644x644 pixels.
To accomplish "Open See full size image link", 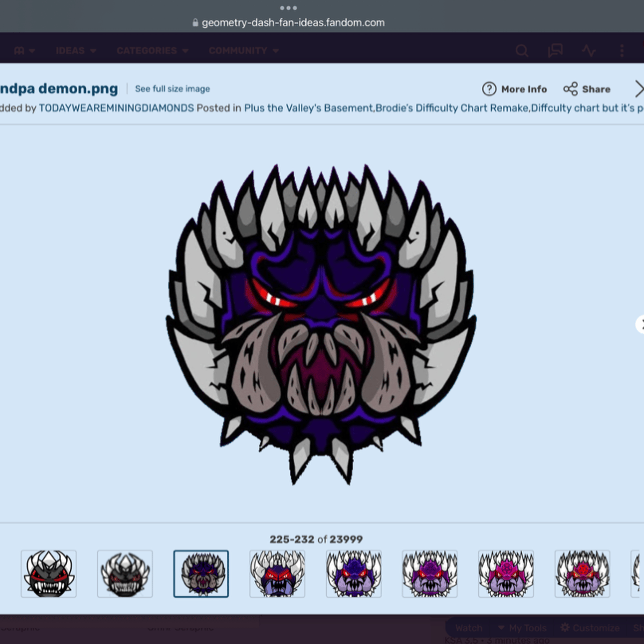I will (x=172, y=89).
